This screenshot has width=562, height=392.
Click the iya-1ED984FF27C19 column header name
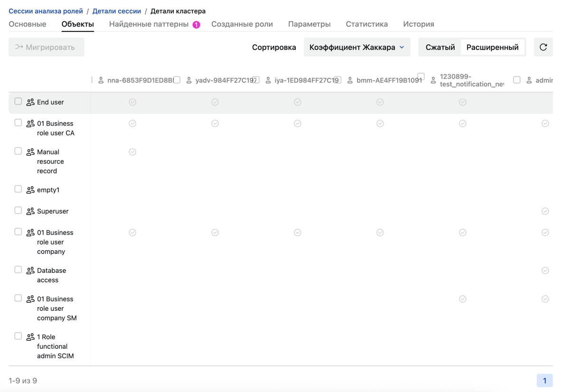pyautogui.click(x=307, y=80)
